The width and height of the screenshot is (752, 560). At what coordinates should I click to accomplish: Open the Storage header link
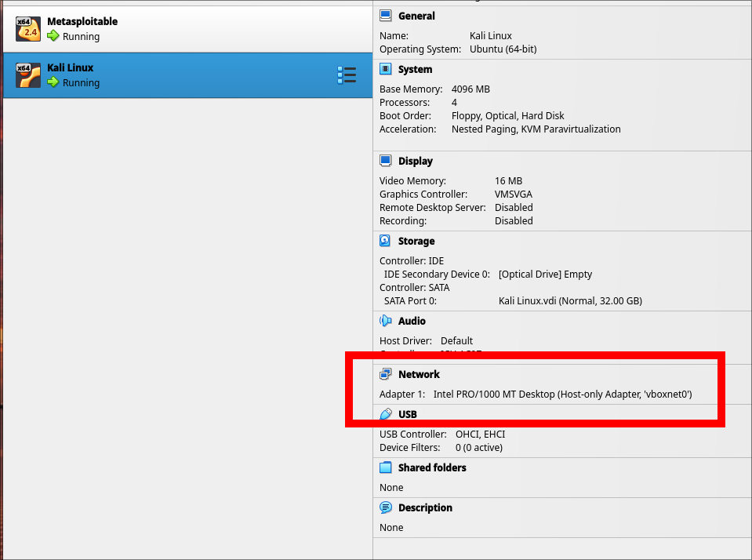pyautogui.click(x=416, y=241)
